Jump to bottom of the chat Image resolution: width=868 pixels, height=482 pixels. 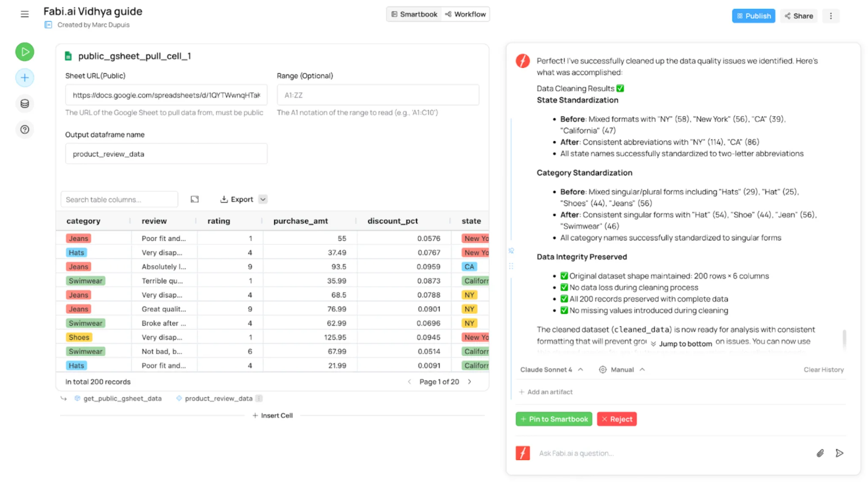(x=682, y=344)
